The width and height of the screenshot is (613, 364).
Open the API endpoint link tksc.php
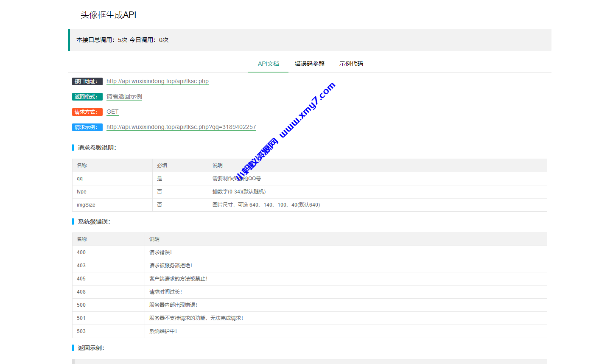coord(157,81)
